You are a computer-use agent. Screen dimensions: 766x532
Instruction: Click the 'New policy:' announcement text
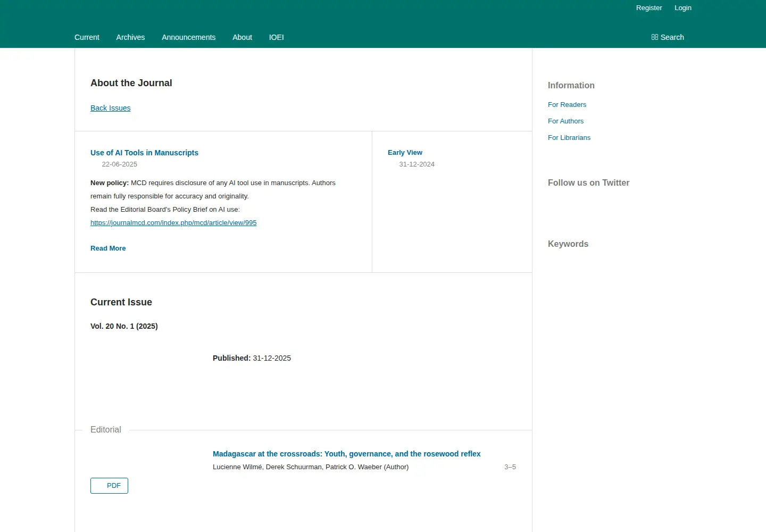click(110, 183)
